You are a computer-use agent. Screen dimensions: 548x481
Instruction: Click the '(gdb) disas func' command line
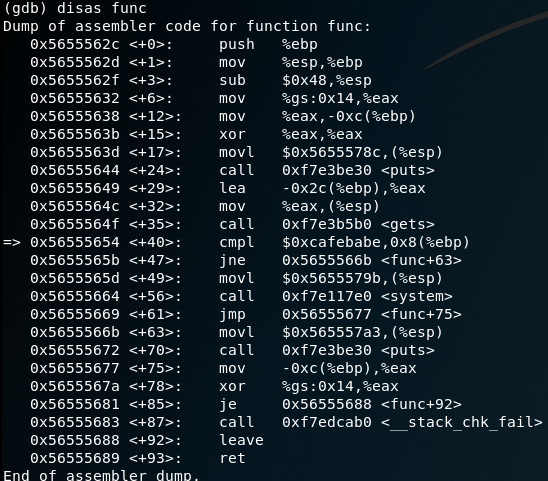coord(75,8)
